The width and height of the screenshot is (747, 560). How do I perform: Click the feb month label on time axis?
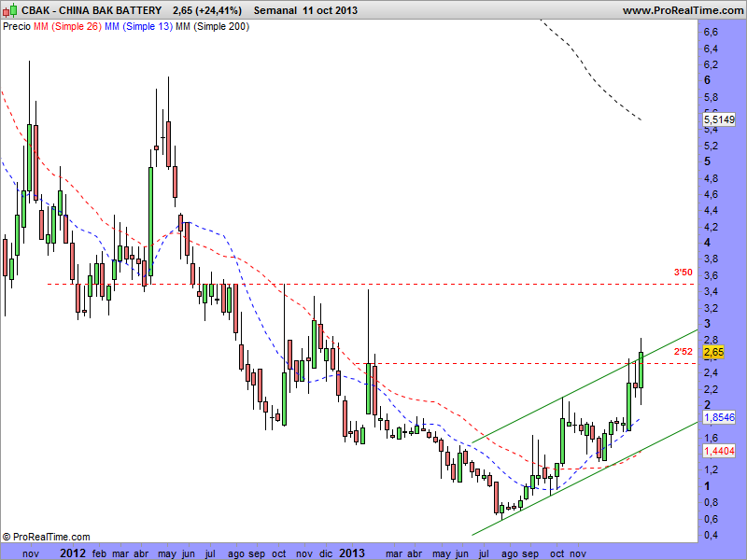coord(99,553)
